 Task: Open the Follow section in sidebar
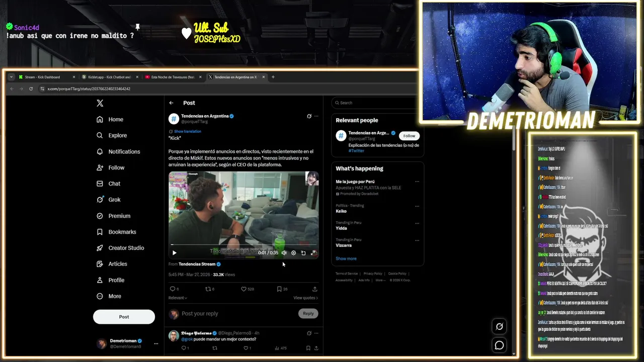(110, 167)
